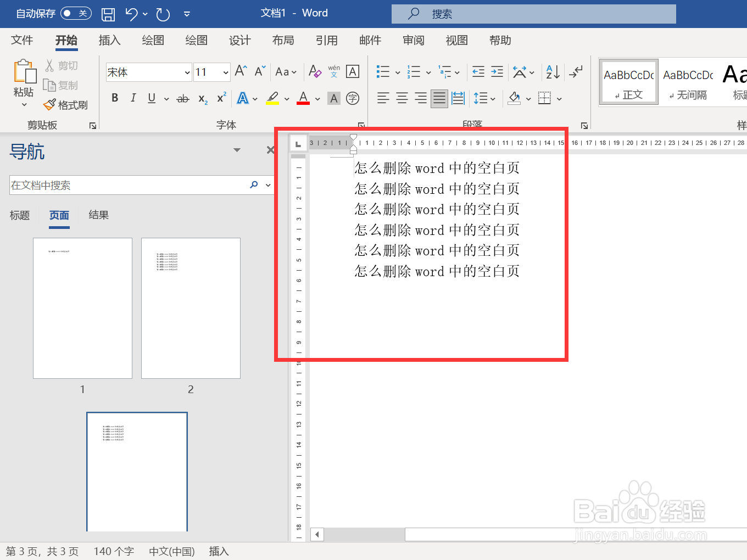
Task: Apply italic formatting
Action: (133, 98)
